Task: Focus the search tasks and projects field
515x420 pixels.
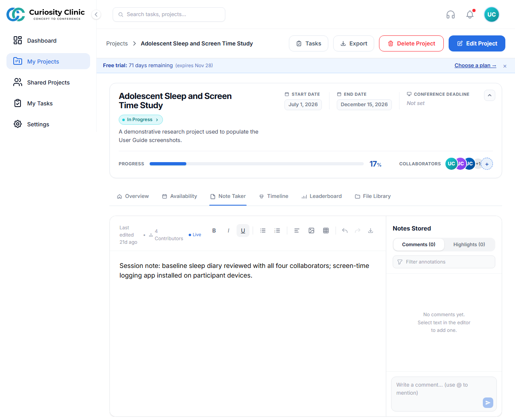Action: [x=169, y=14]
